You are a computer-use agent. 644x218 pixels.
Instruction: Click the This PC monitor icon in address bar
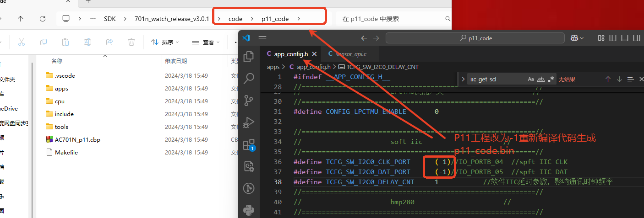click(66, 19)
